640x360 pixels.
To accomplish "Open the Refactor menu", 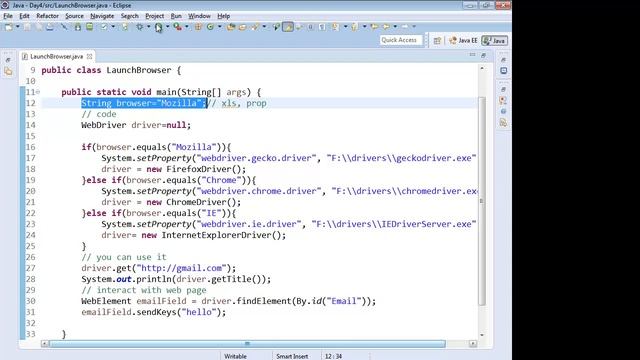I will pos(47,16).
